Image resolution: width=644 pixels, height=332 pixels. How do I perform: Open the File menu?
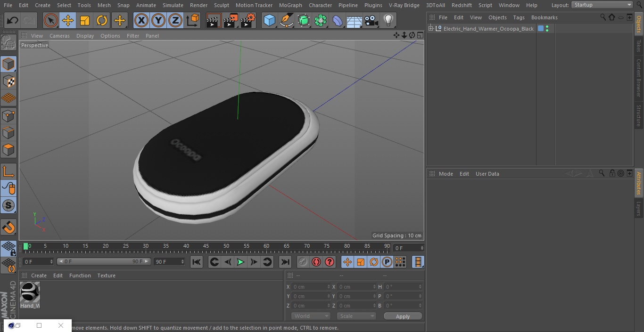pyautogui.click(x=8, y=5)
